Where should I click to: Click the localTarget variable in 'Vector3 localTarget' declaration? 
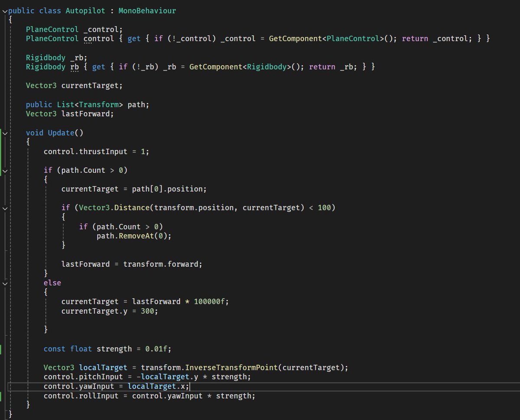[103, 368]
